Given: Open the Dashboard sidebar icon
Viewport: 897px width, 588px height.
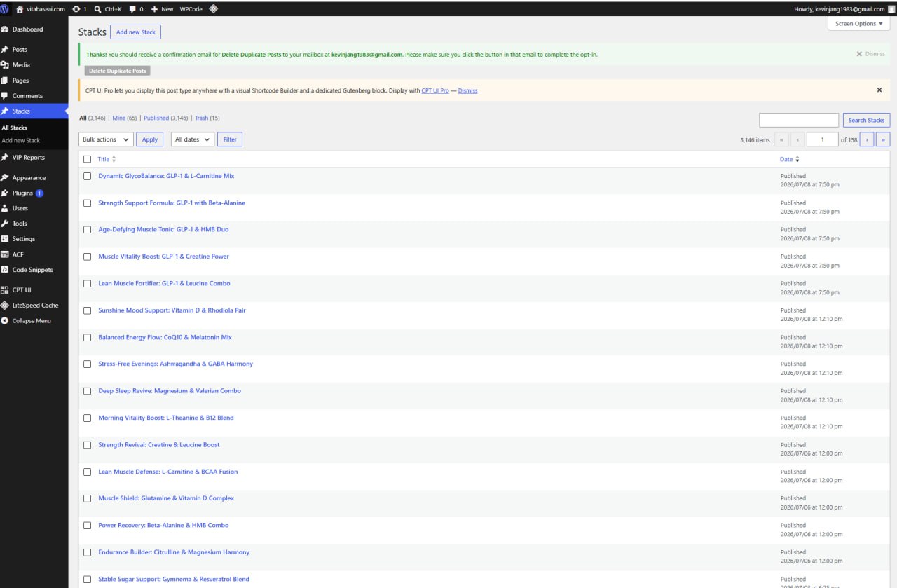Looking at the screenshot, I should [5, 29].
